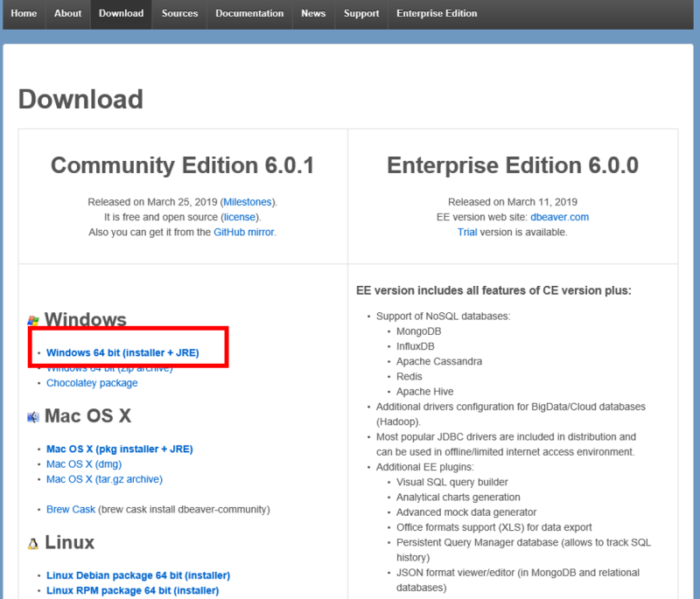
Task: Open the license link
Action: coord(240,217)
